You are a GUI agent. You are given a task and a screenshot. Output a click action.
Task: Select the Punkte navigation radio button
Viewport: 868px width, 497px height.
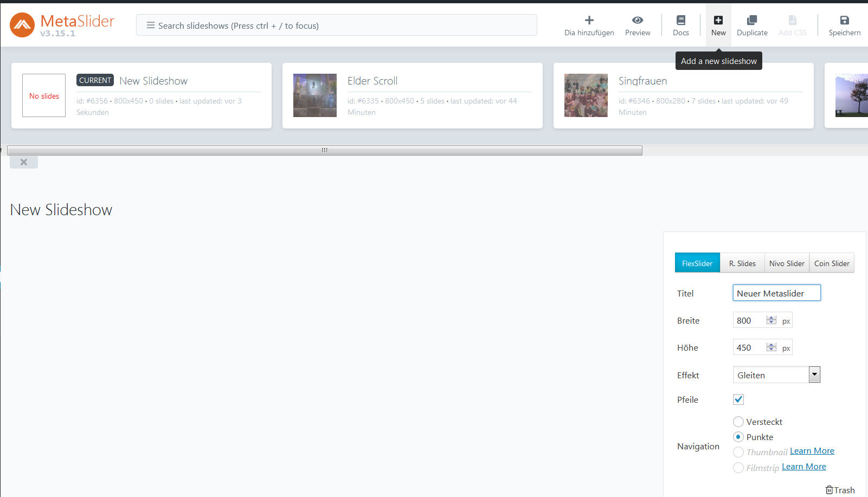(738, 437)
